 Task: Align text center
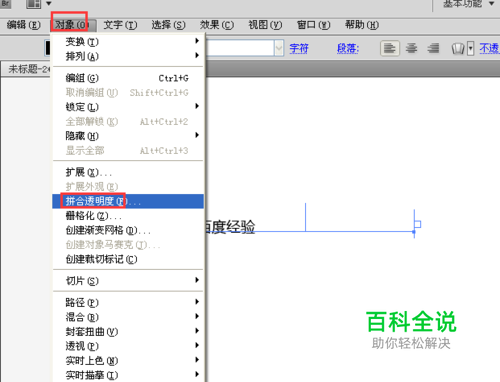pyautogui.click(x=411, y=49)
